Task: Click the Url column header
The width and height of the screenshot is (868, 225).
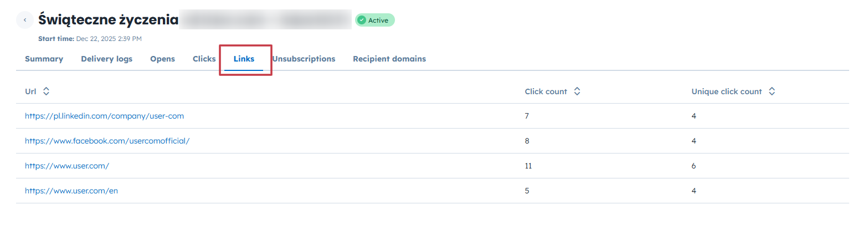Action: click(x=30, y=91)
